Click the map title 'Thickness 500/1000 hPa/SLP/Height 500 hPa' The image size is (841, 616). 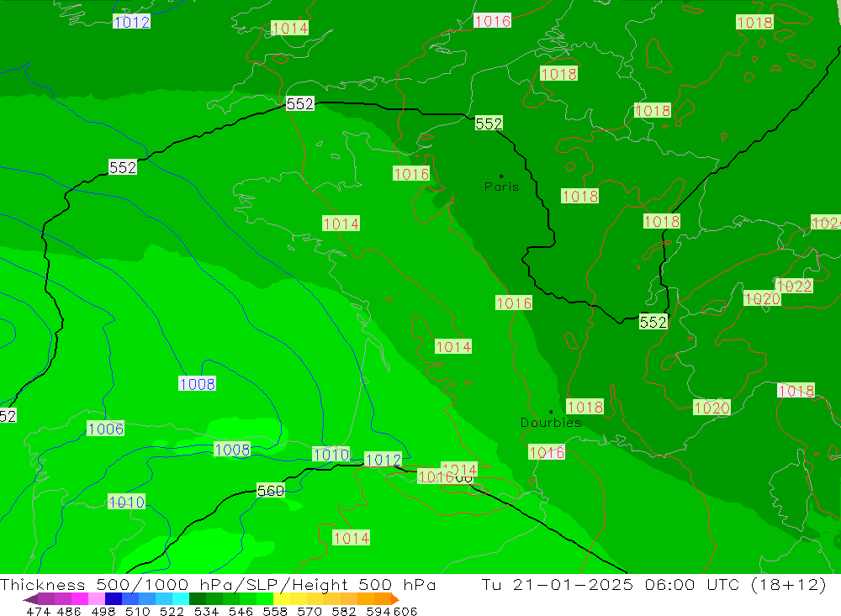[x=218, y=584]
